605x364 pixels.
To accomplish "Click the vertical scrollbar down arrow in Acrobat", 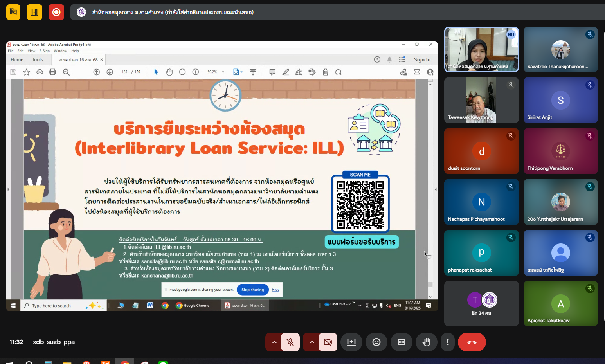I will point(430,297).
